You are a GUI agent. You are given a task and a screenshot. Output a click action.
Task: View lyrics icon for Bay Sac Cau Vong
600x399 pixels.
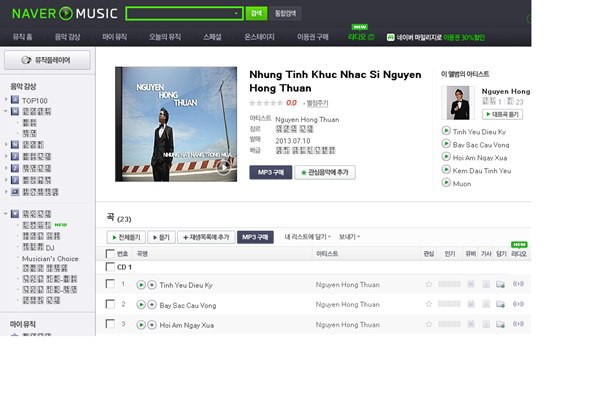[486, 304]
